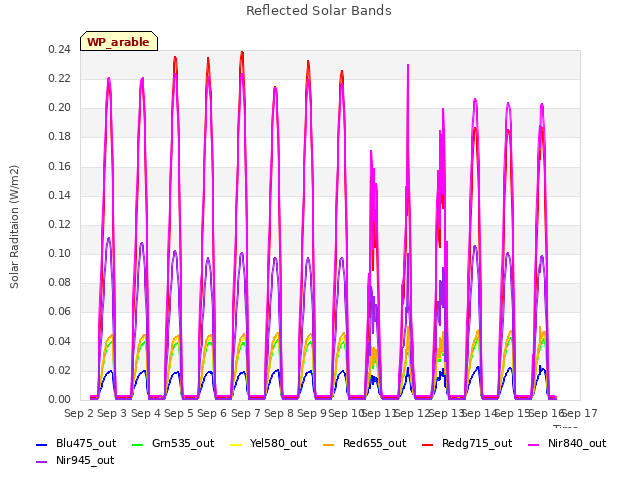Click the orange Red655_out legend swatch
640x480 pixels.
click(329, 444)
